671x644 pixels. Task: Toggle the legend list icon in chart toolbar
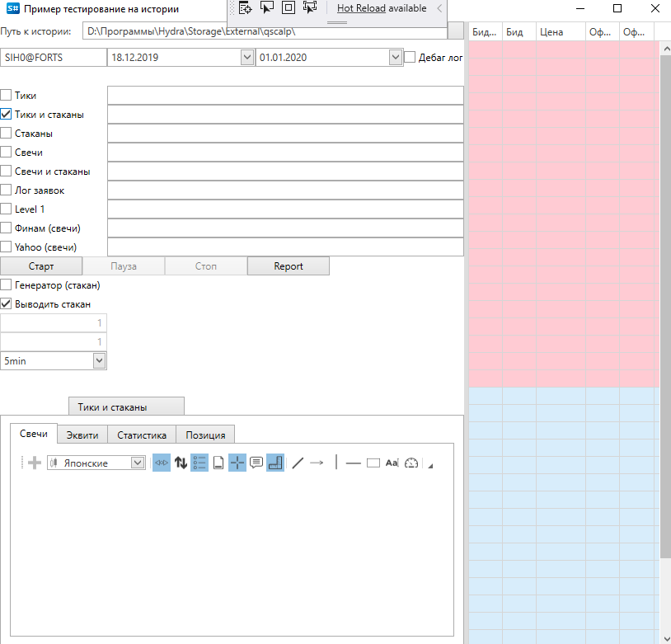pos(199,463)
